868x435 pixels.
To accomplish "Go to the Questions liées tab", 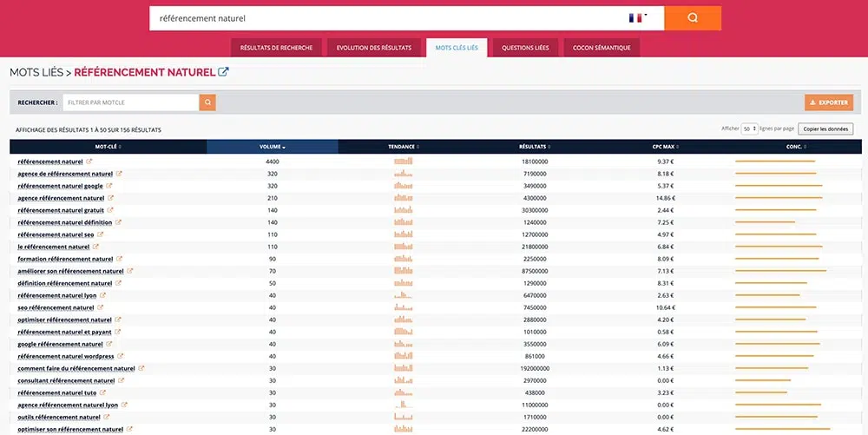I will tap(525, 48).
